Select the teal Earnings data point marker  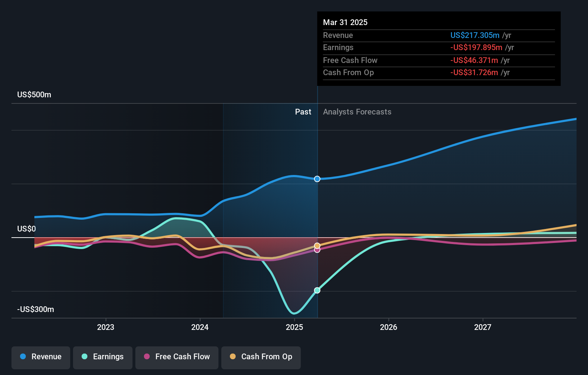coord(317,290)
